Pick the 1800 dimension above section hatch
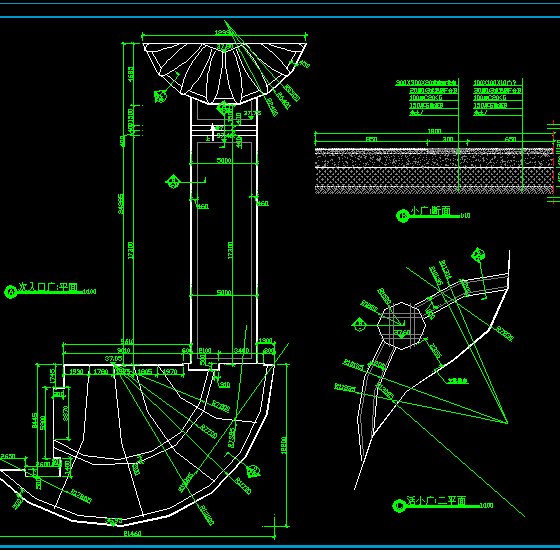The width and height of the screenshot is (560, 550). (x=434, y=131)
